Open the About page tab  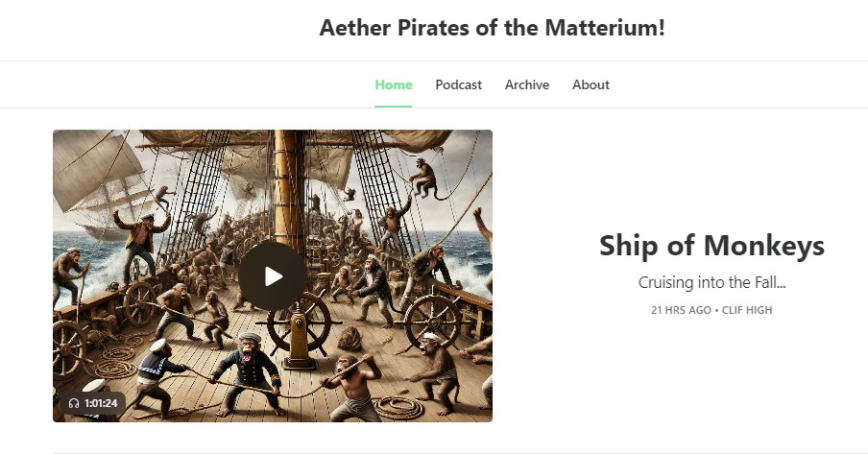(x=591, y=84)
